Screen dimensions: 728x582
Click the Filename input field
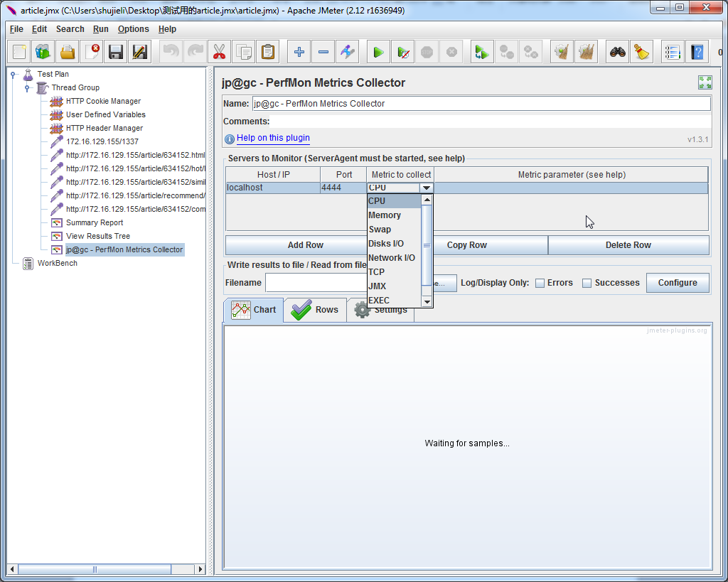click(316, 283)
